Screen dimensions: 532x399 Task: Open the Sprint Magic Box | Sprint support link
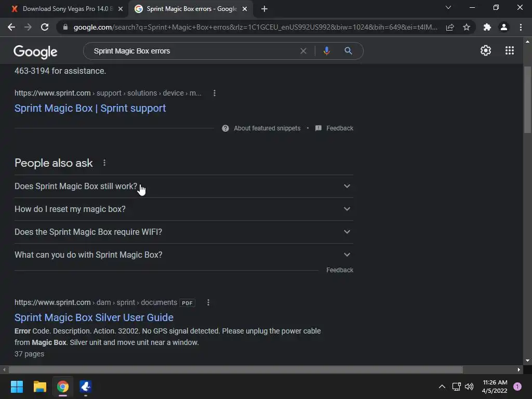pyautogui.click(x=90, y=108)
